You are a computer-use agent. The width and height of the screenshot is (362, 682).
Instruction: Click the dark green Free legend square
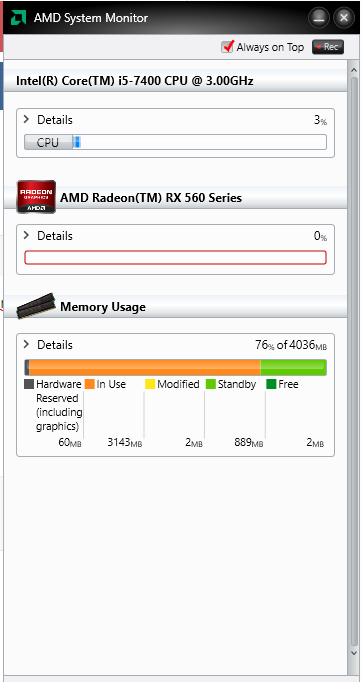[x=271, y=384]
